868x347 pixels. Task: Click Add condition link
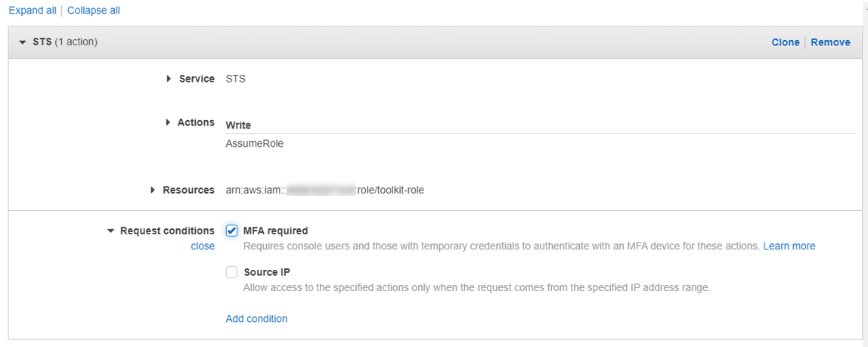click(256, 319)
